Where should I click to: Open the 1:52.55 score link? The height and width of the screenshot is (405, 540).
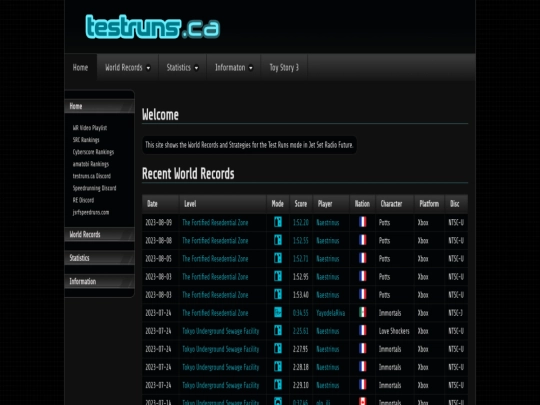click(301, 241)
